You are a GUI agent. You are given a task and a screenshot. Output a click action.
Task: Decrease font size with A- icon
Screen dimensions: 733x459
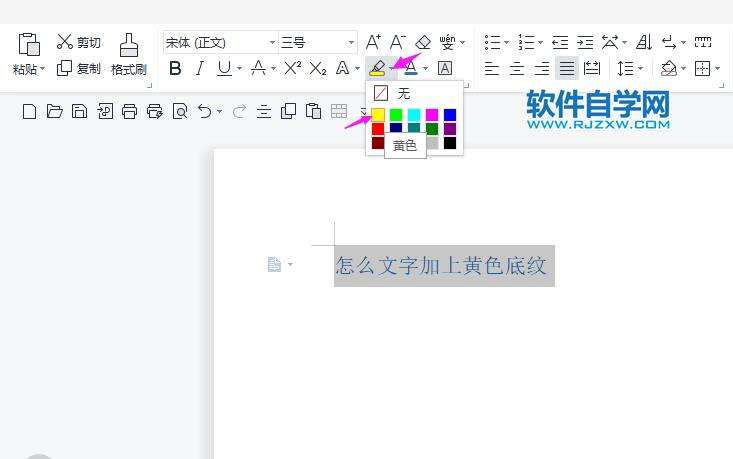coord(398,42)
